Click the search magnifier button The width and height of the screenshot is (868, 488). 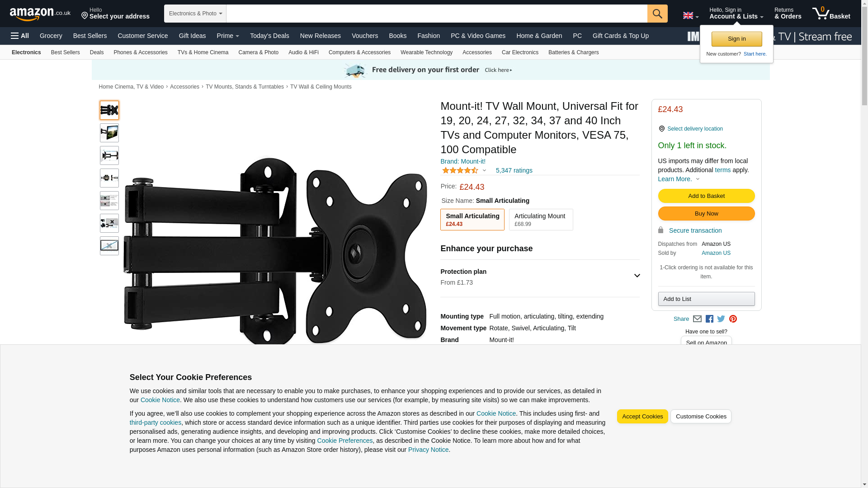657,14
